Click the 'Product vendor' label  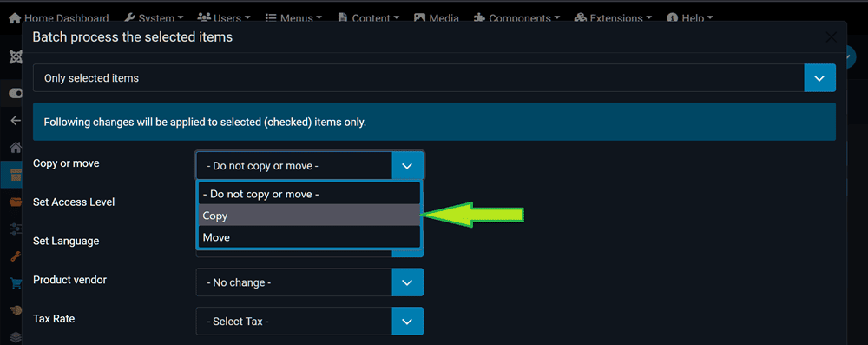pos(69,280)
